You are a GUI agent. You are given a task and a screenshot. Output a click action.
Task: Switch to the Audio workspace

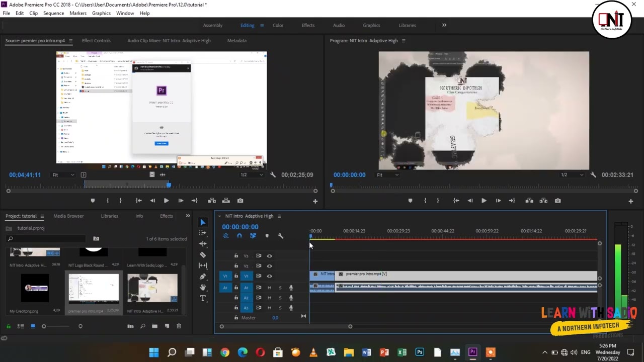click(x=339, y=25)
